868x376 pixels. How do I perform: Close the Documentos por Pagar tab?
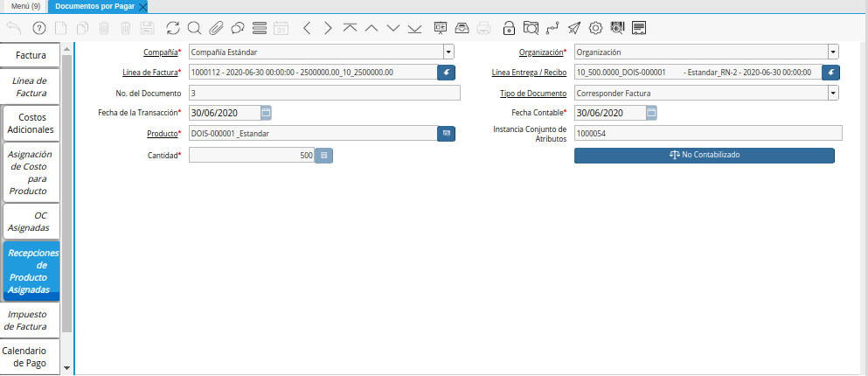[142, 7]
